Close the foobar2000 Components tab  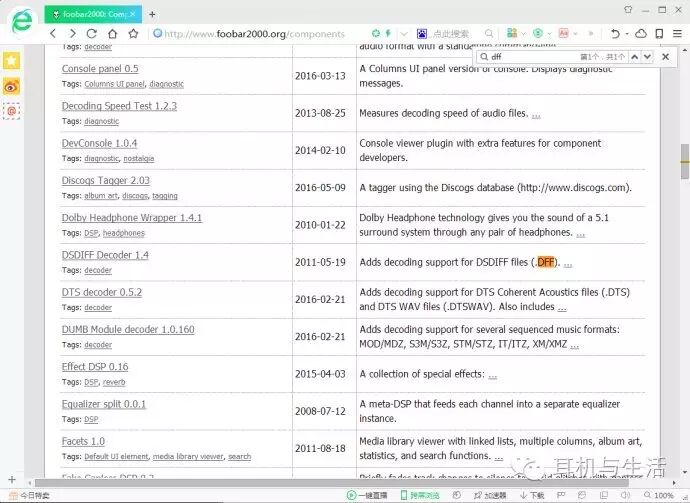click(x=133, y=15)
